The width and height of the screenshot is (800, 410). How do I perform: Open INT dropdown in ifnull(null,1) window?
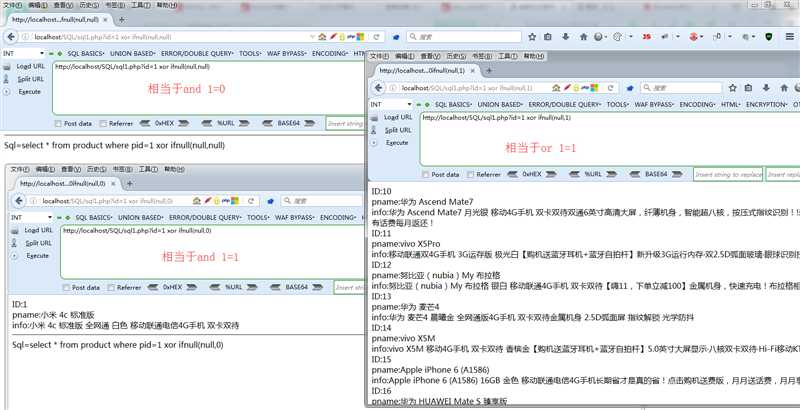click(x=391, y=104)
